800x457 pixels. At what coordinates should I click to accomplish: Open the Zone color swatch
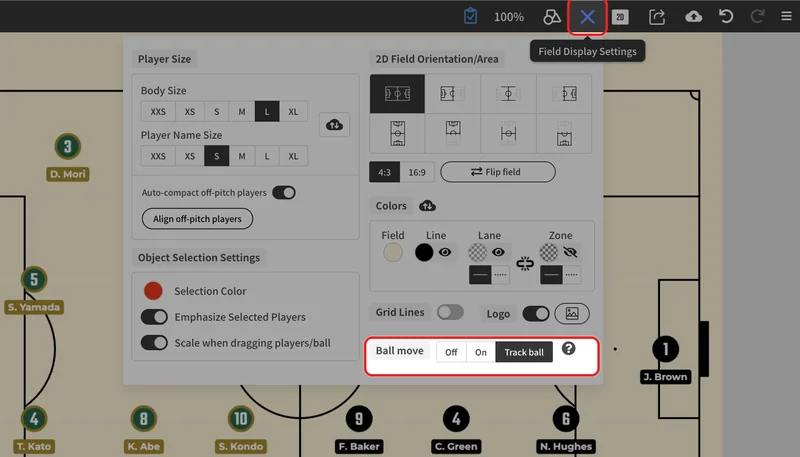[549, 252]
